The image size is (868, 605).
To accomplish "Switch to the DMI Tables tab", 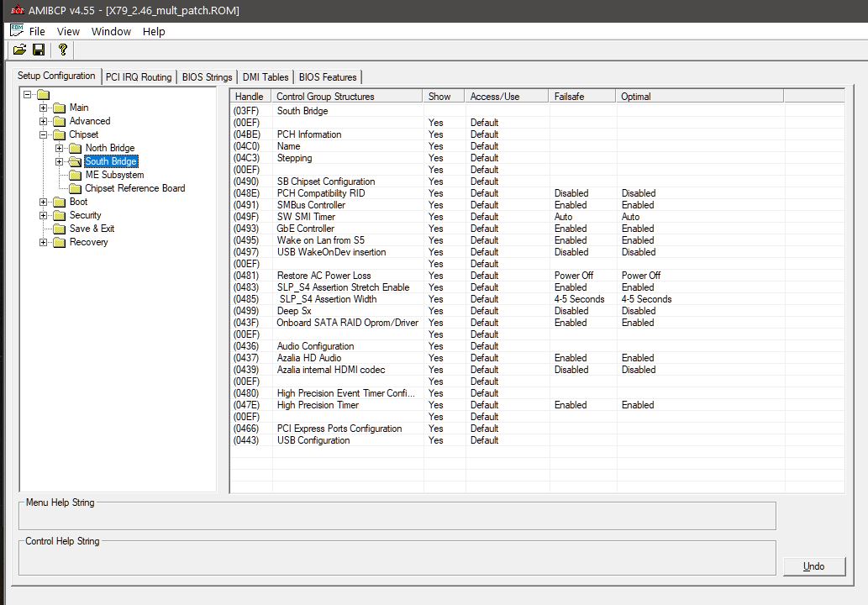I will click(266, 77).
